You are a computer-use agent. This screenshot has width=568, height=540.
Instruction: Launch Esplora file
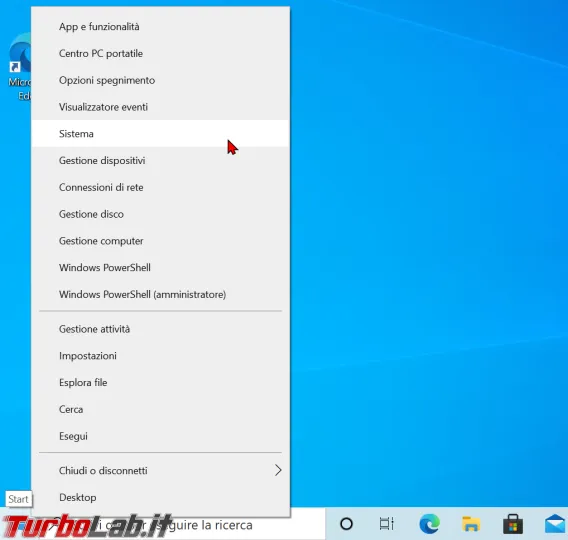point(160,383)
